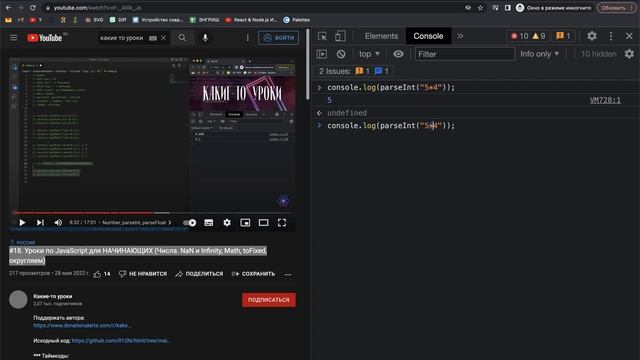Open DevTools settings gear

click(x=592, y=36)
